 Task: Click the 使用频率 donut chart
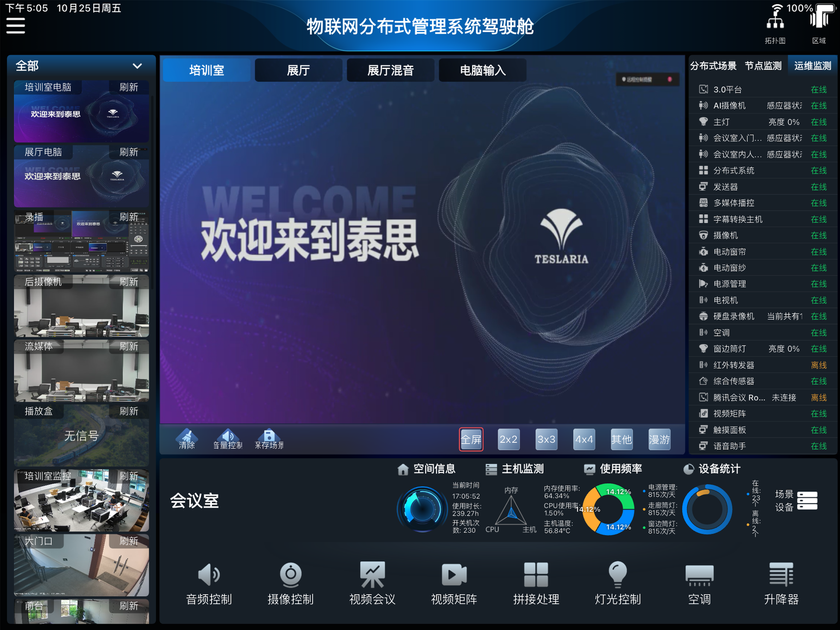pyautogui.click(x=608, y=509)
